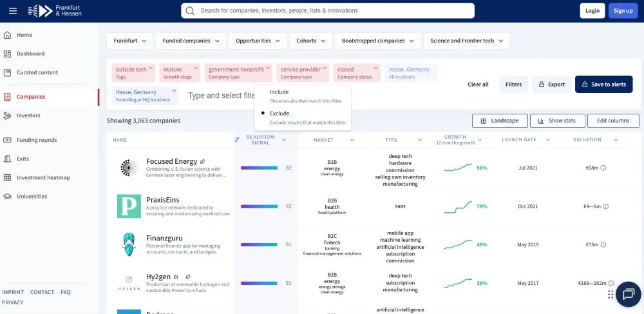Expand Hesse, Germany founding locations chip

(x=174, y=90)
